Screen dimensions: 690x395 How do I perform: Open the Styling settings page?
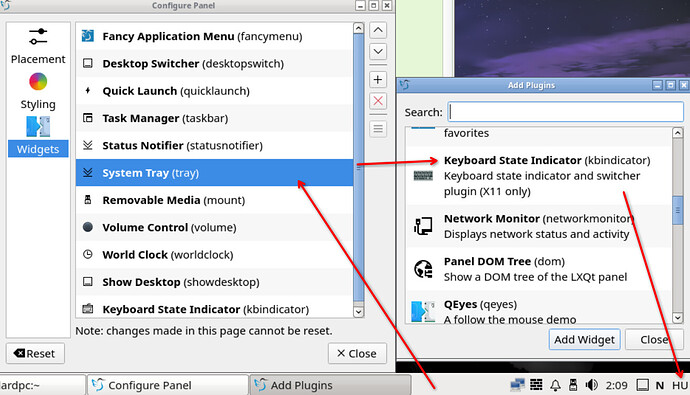38,91
